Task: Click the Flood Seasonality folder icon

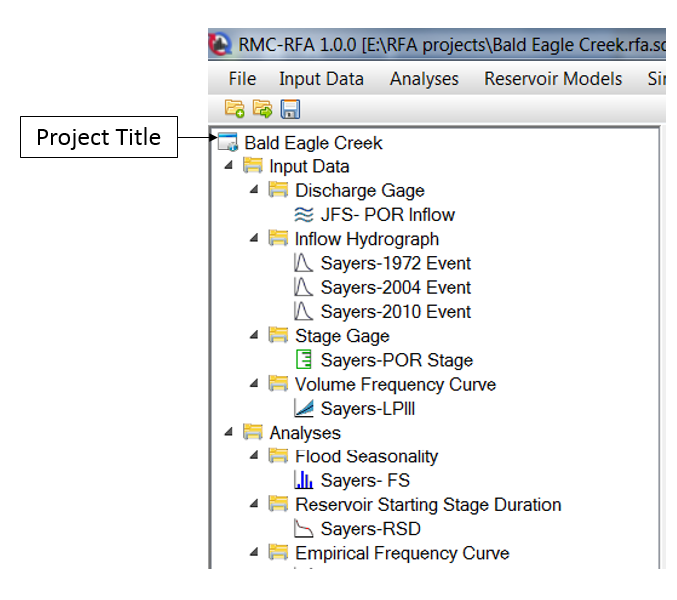Action: point(278,455)
